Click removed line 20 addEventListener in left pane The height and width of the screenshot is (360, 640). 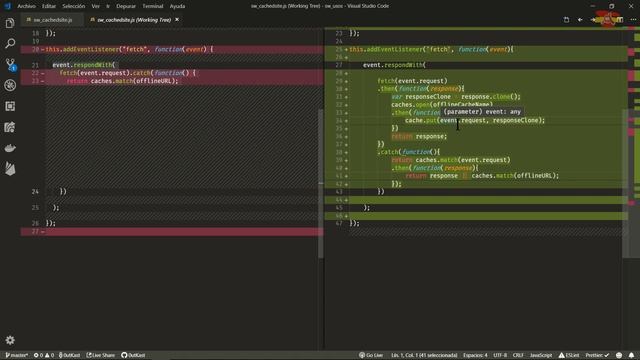pyautogui.click(x=129, y=49)
